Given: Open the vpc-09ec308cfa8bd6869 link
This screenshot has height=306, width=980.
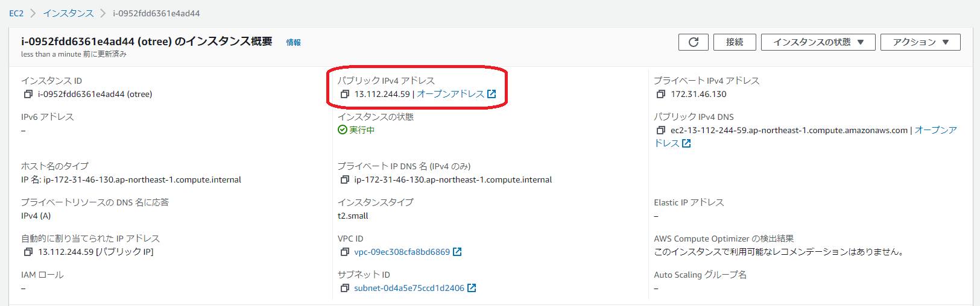Looking at the screenshot, I should [402, 252].
